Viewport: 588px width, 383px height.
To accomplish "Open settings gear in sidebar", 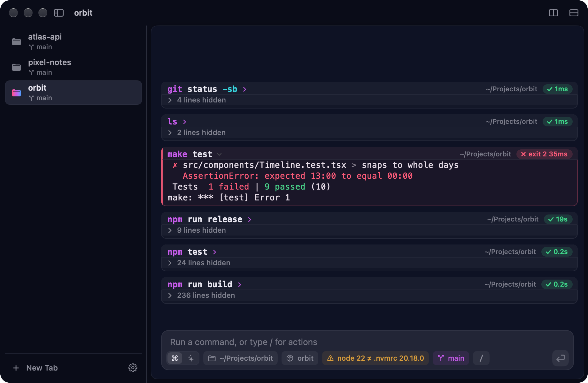I will 133,368.
